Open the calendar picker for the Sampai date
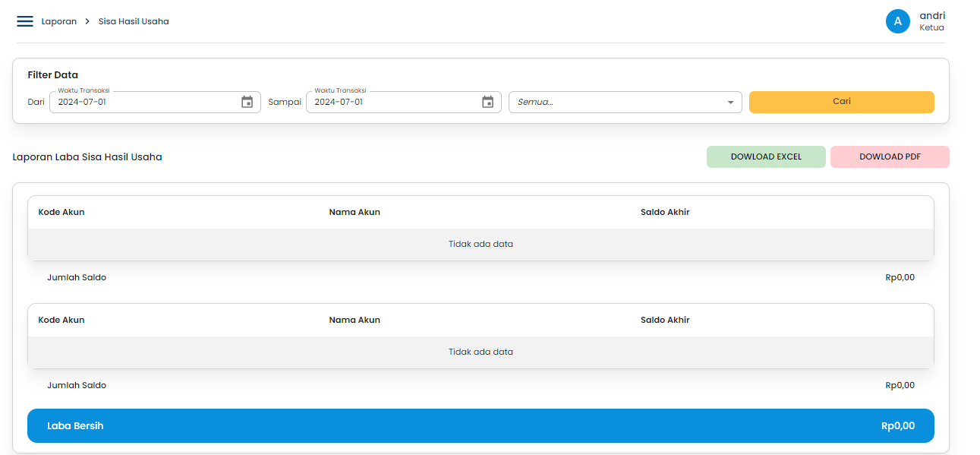 coord(488,101)
